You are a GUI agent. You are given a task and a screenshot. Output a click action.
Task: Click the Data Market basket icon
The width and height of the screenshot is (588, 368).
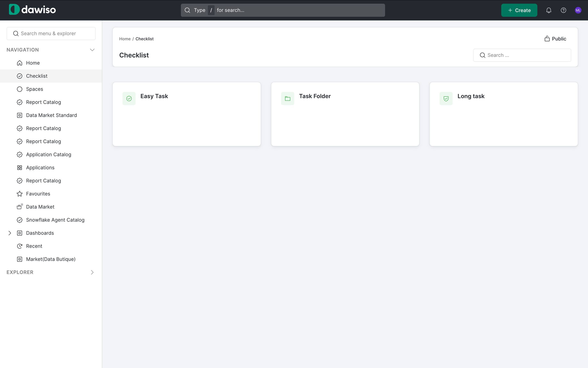pyautogui.click(x=20, y=207)
